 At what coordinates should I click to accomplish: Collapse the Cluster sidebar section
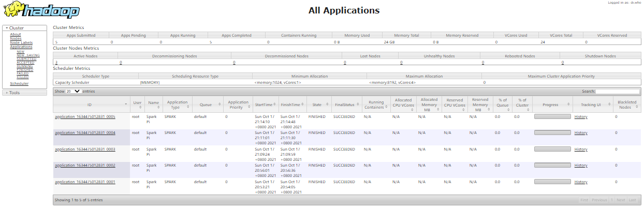17,28
